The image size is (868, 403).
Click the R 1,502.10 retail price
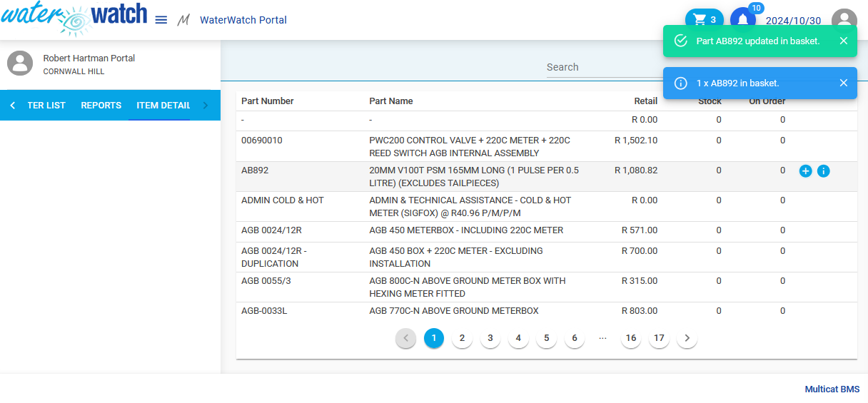point(636,141)
